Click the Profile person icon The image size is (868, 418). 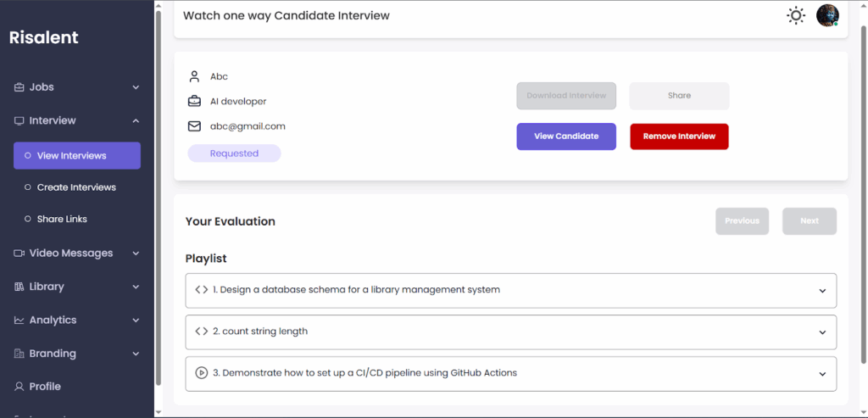(19, 387)
